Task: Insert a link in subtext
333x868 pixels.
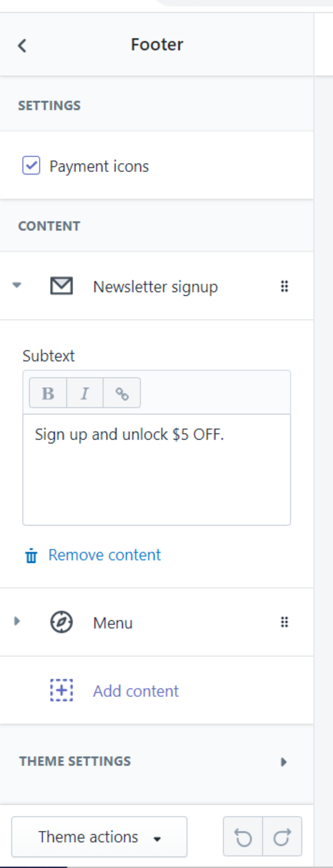Action: (122, 393)
